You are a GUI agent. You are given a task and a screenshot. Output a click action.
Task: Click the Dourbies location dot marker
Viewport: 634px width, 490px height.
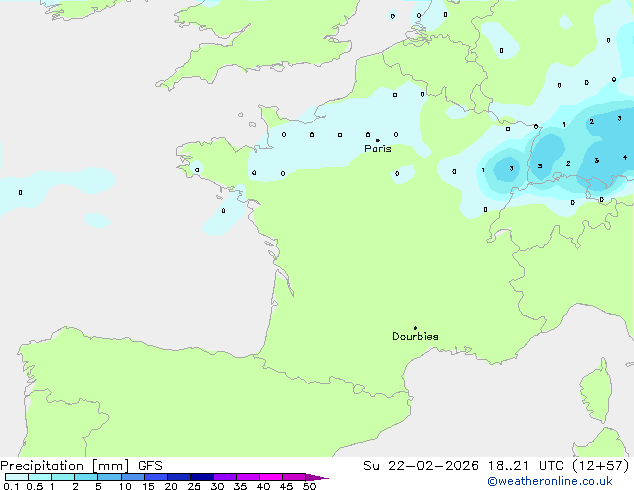point(415,328)
